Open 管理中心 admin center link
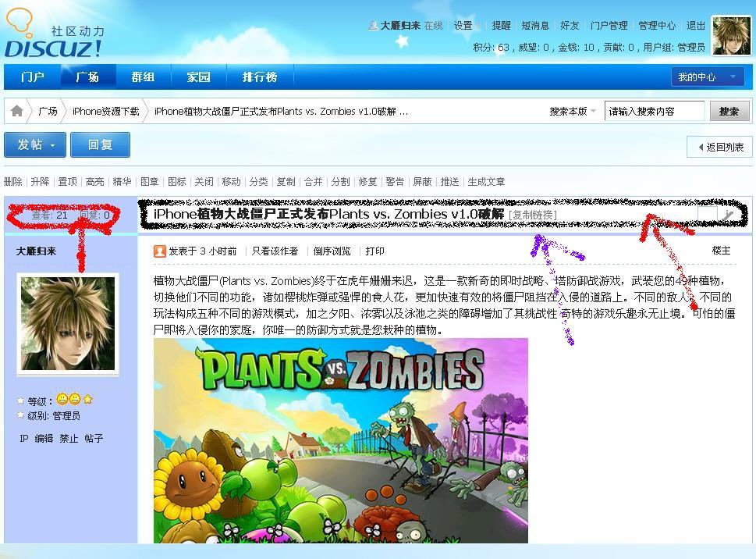 pos(657,26)
